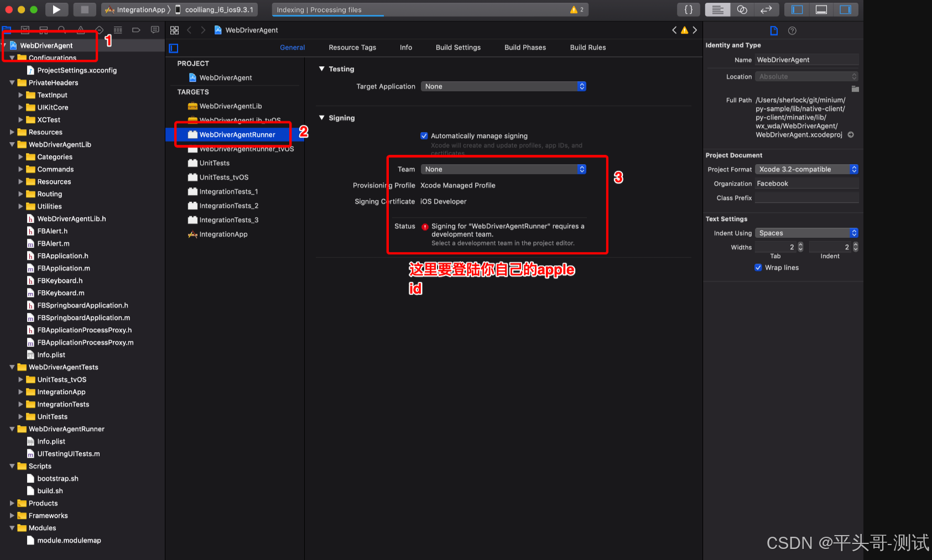Switch to the version editor
The image size is (932, 560).
click(767, 9)
